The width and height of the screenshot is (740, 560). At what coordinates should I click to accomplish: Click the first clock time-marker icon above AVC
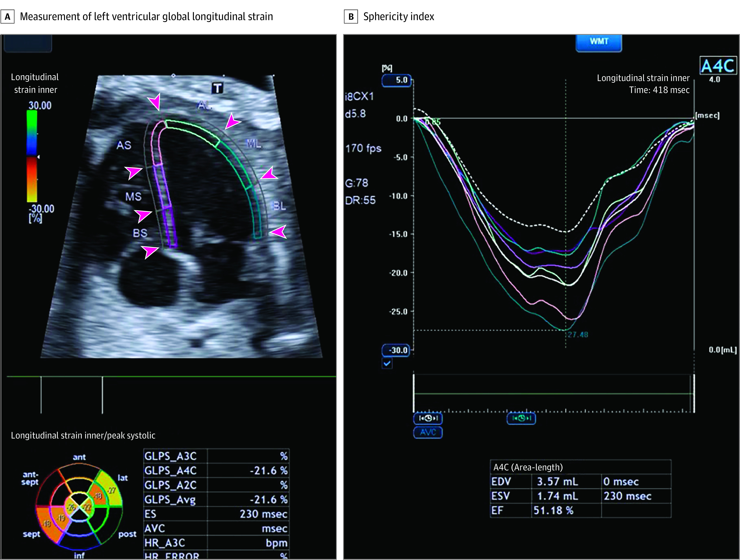point(428,418)
